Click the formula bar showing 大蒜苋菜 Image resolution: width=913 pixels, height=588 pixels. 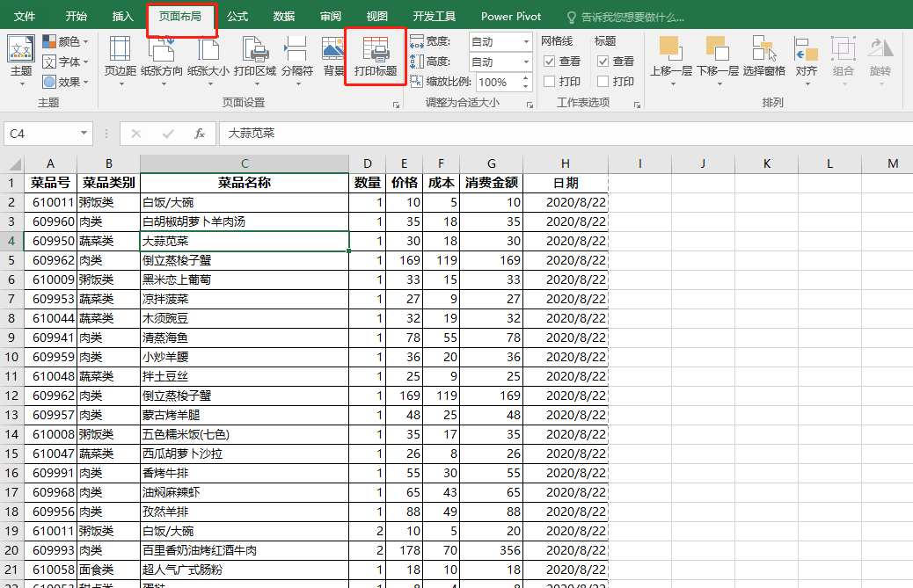[x=566, y=134]
